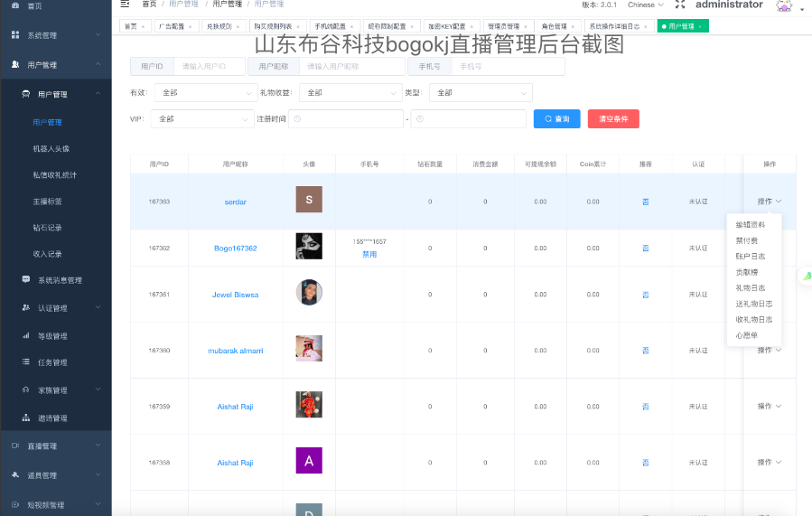This screenshot has height=516, width=812.
Task: Click the 邀请管理 hierarchy icon
Action: (x=26, y=418)
